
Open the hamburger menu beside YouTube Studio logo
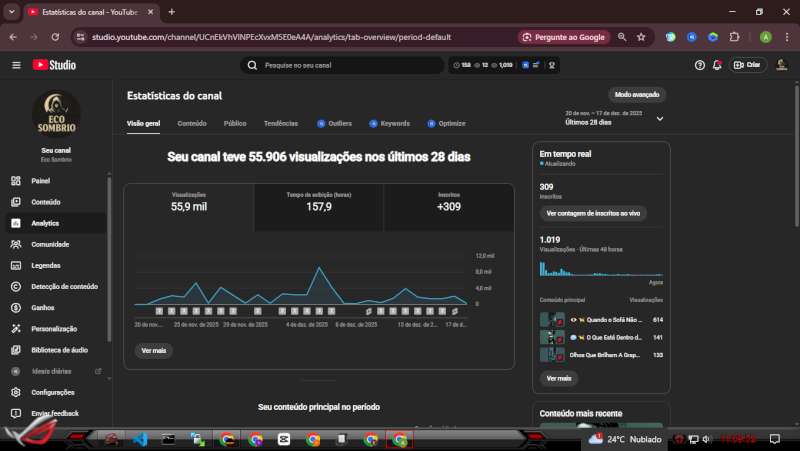click(x=16, y=65)
